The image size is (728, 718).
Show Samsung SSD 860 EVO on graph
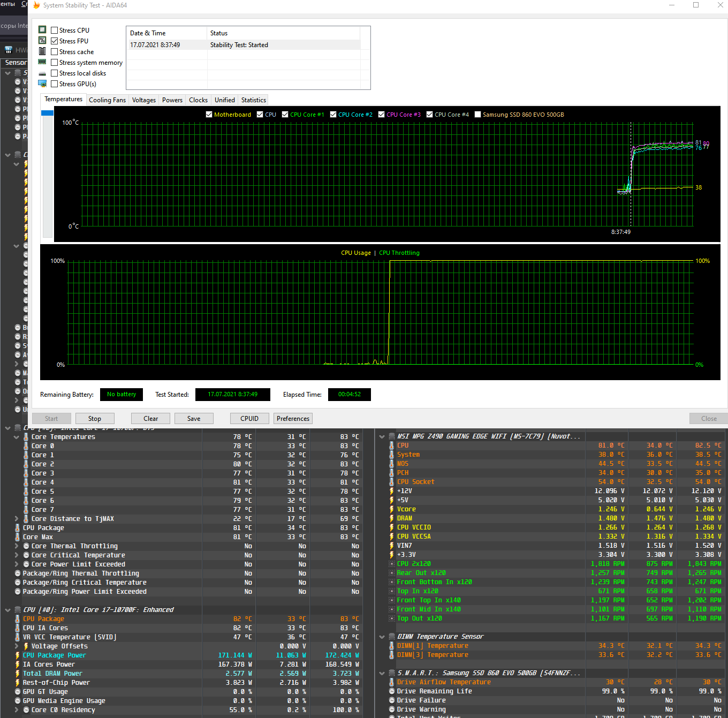point(478,115)
